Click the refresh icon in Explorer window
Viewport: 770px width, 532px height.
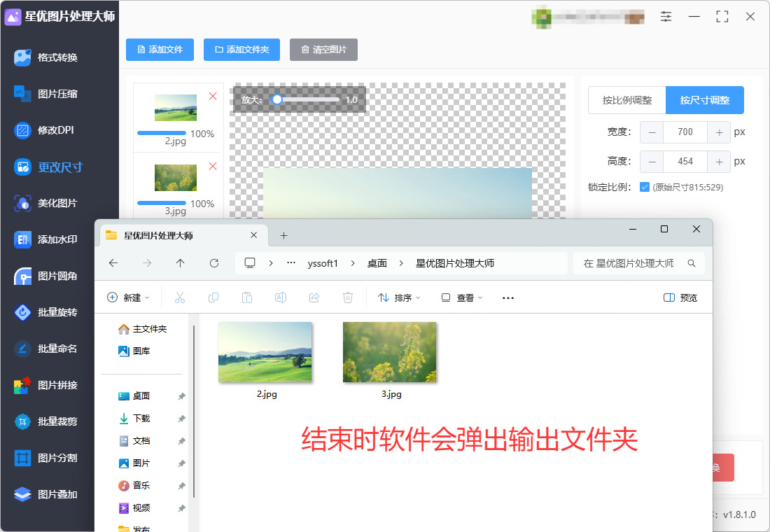click(214, 263)
